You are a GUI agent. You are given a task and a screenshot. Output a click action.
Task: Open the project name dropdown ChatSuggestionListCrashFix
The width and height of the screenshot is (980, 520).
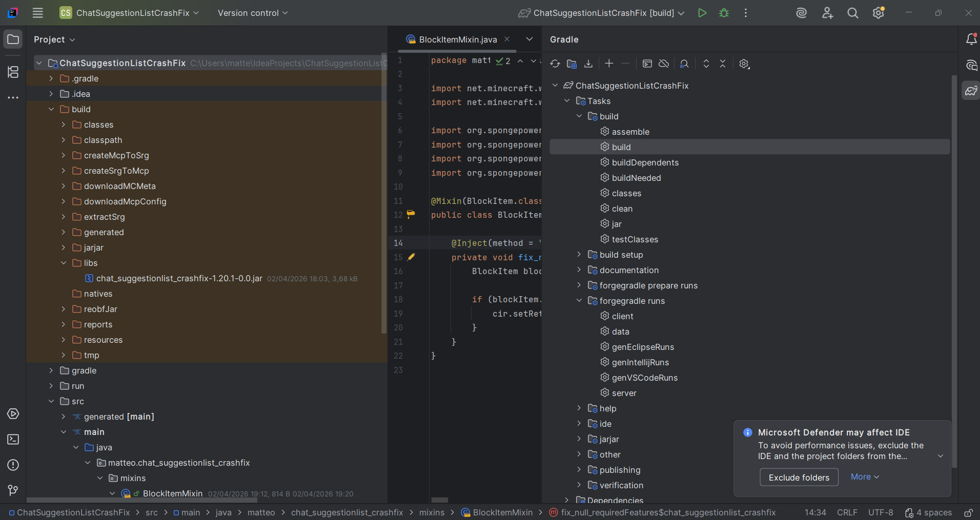pos(129,13)
